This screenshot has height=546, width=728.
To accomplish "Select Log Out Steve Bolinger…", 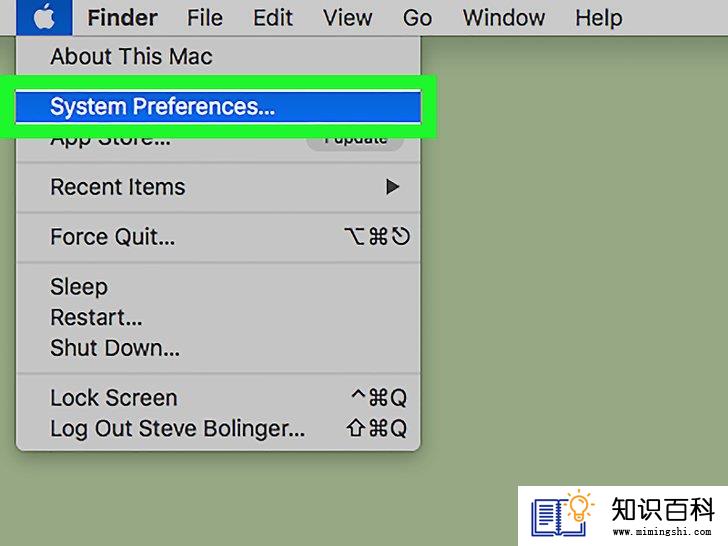I will [218, 428].
